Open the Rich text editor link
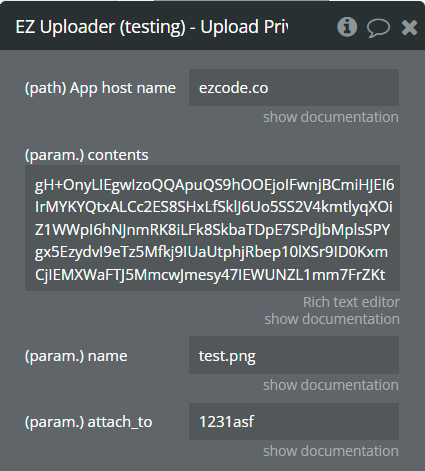Viewport: 425px width, 471px height. [x=351, y=302]
